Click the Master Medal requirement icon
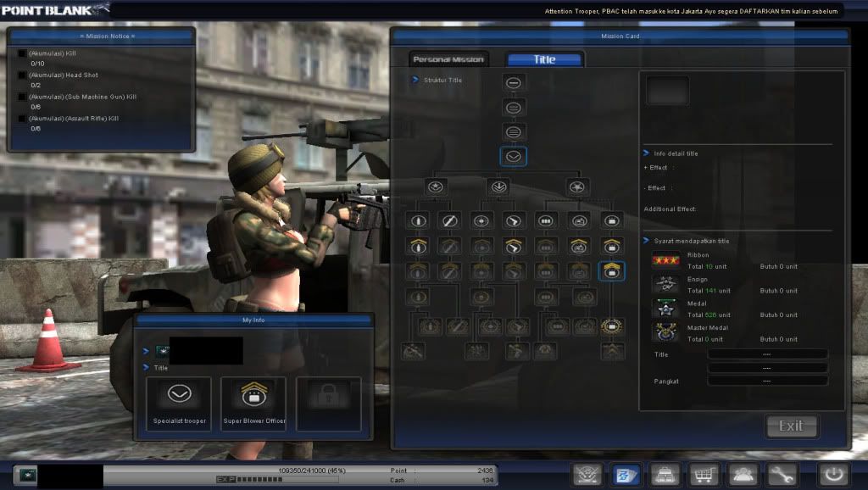This screenshot has height=490, width=868. click(665, 332)
